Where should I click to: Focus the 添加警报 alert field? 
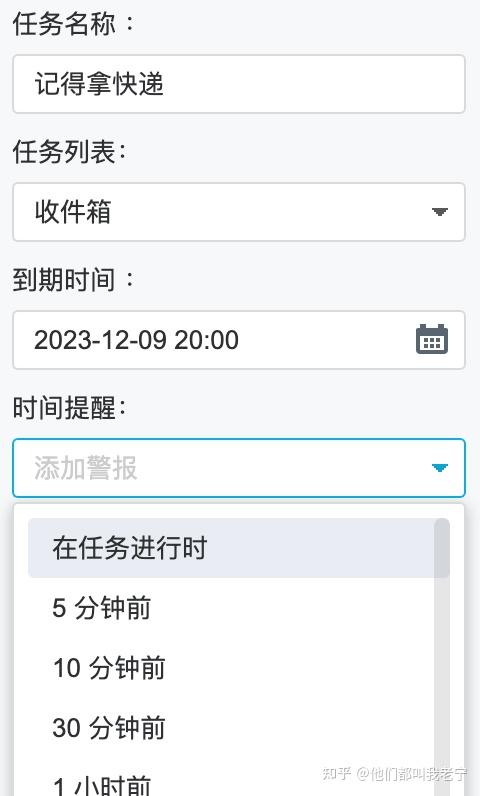click(239, 468)
